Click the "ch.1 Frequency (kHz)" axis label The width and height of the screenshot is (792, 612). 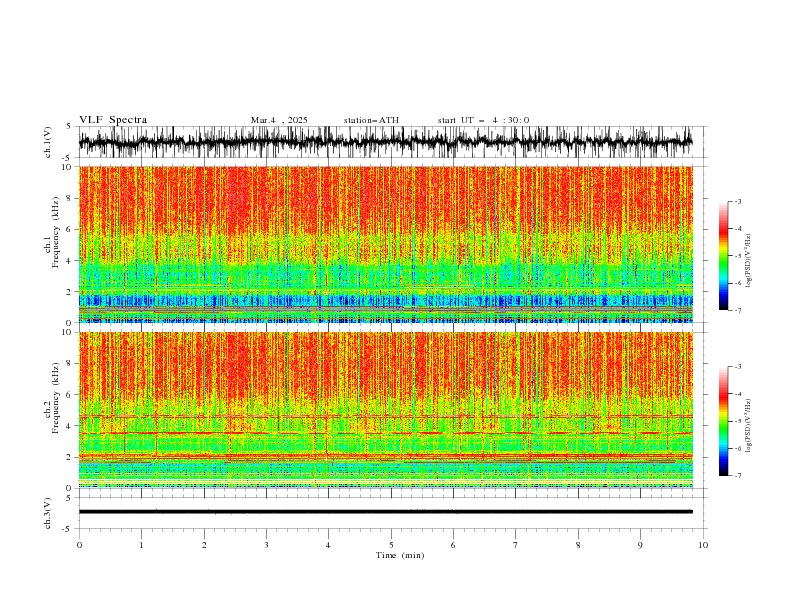52,230
